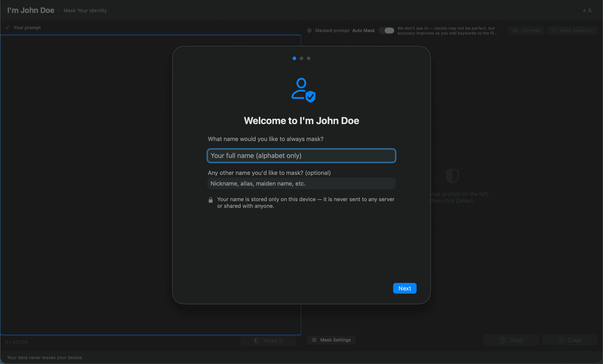Click the copy document icon on Copy button
Screen dimensions: 603x364
(x=502, y=340)
